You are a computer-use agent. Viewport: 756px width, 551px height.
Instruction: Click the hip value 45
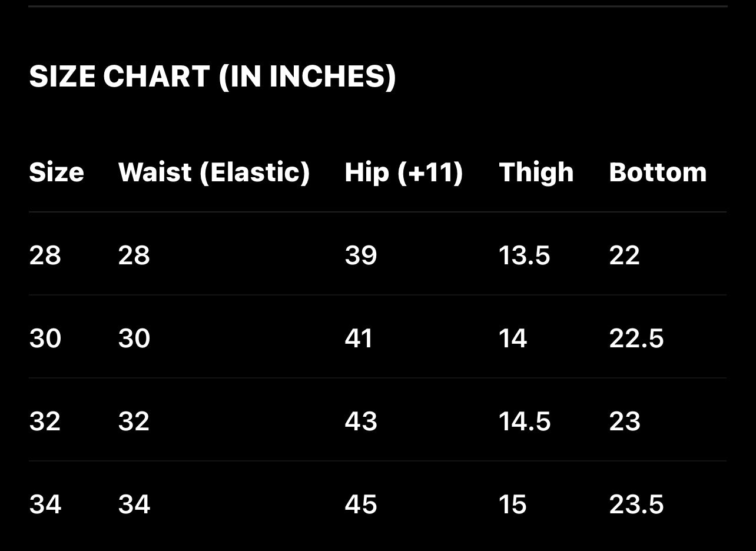[360, 504]
